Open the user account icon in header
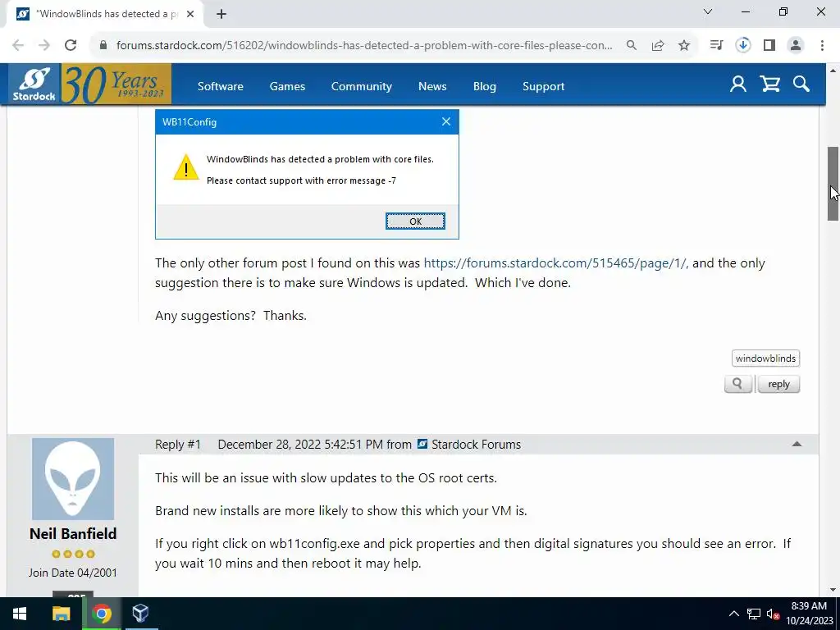Image resolution: width=840 pixels, height=630 pixels. pos(737,84)
